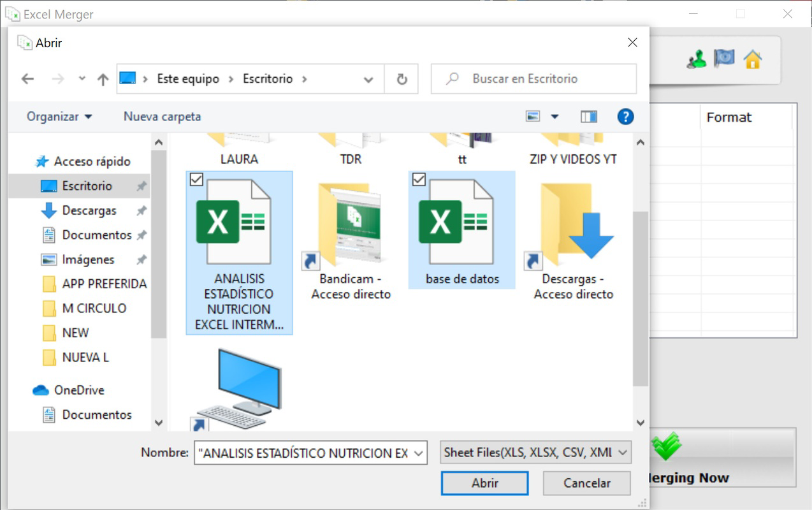
Task: Click the Escritorio breadcrumb
Action: [x=268, y=79]
